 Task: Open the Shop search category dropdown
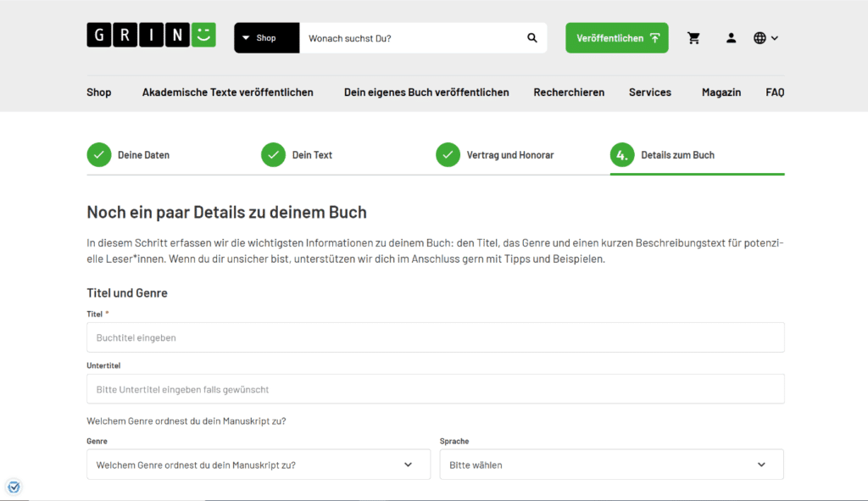[266, 38]
